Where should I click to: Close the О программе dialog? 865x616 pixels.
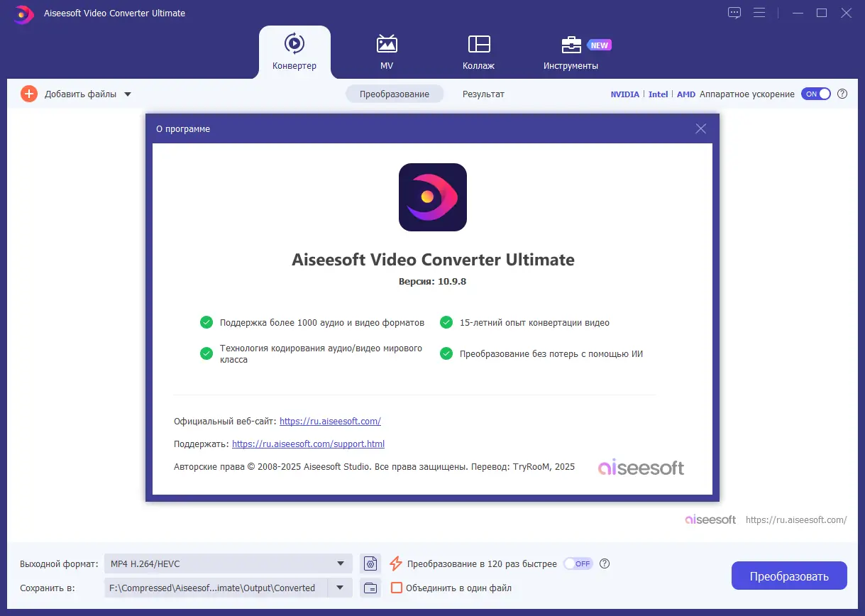(701, 128)
